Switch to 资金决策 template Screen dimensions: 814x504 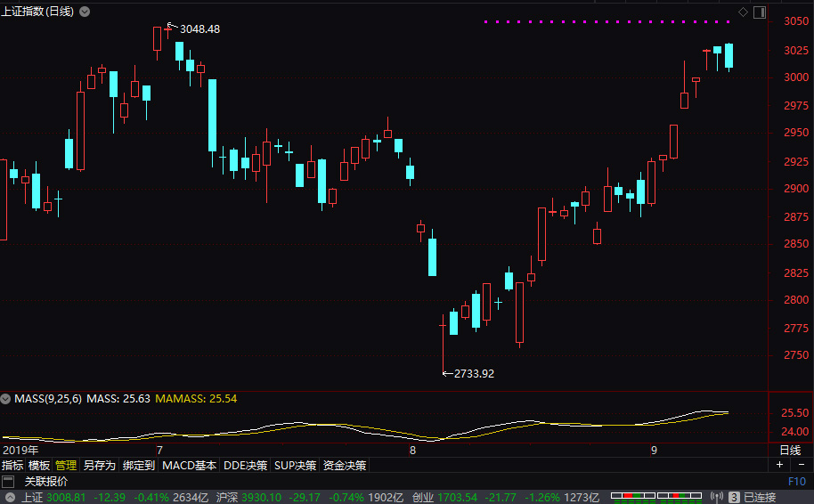[x=345, y=465]
